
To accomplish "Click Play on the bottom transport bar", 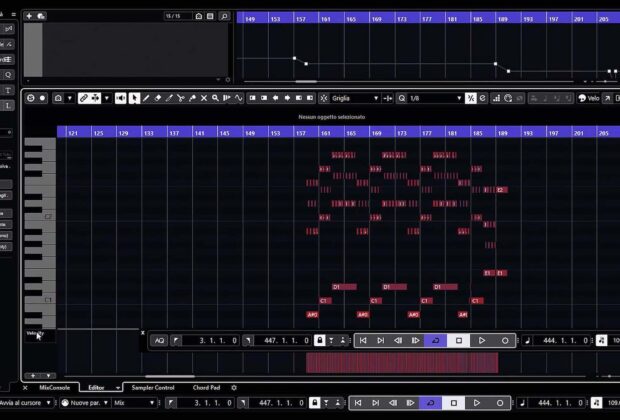I will point(477,403).
